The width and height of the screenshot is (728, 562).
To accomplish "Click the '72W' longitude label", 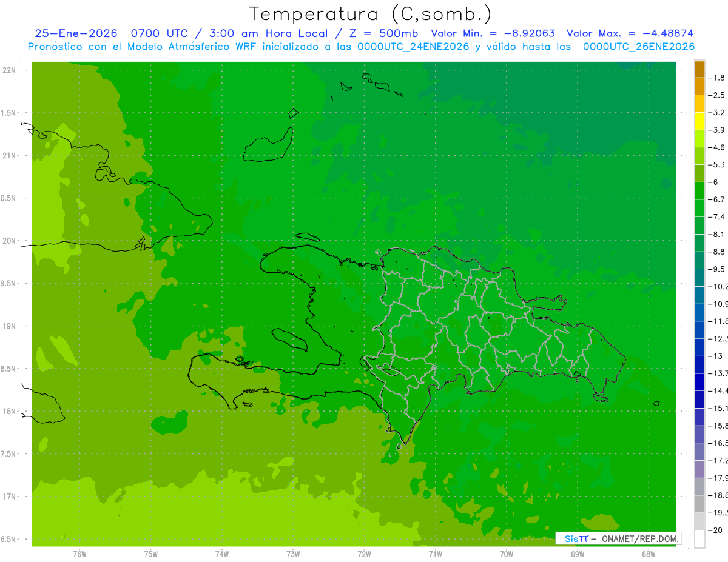I will click(x=364, y=554).
